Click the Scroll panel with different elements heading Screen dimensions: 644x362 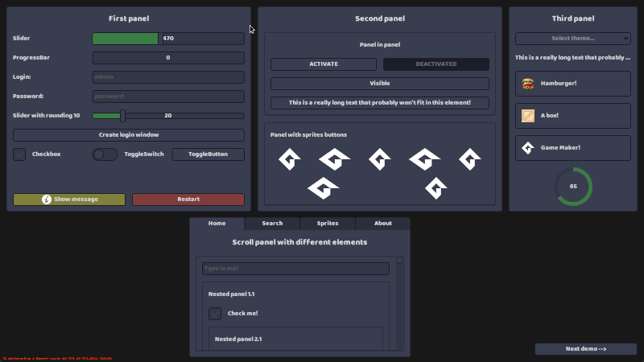[x=299, y=242]
